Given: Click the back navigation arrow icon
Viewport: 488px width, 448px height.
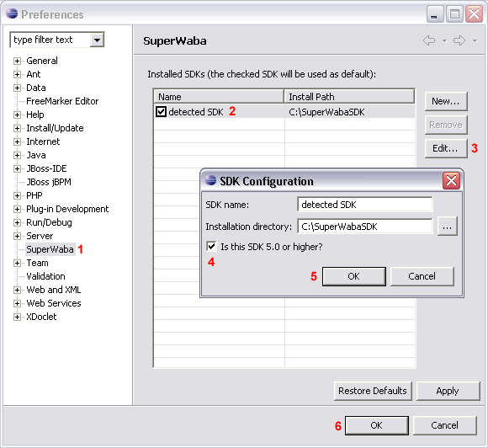Looking at the screenshot, I should [x=429, y=40].
